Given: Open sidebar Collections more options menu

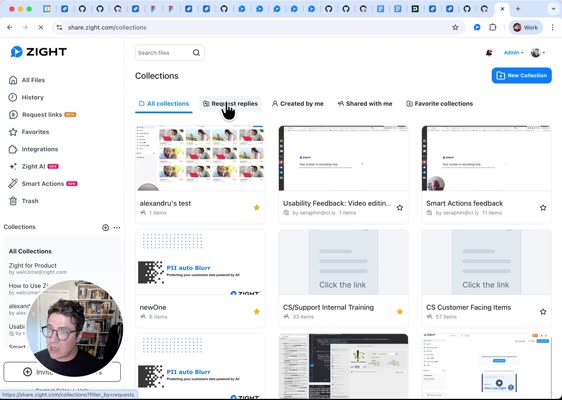Looking at the screenshot, I should 117,227.
